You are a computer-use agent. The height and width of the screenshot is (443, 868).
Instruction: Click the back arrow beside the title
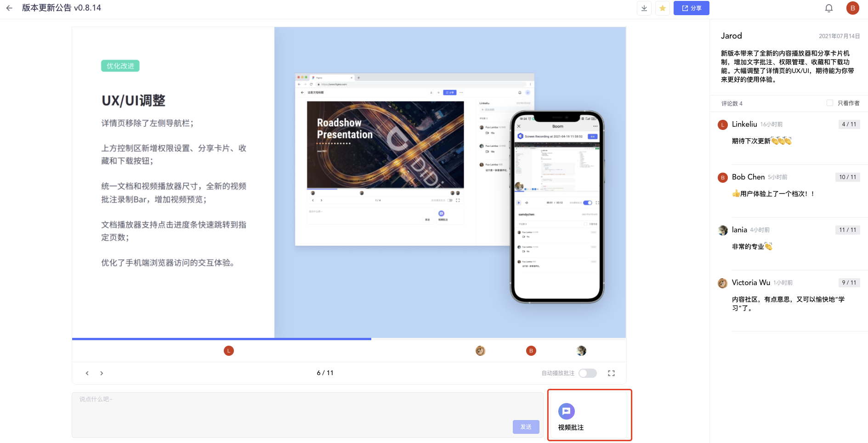(9, 8)
